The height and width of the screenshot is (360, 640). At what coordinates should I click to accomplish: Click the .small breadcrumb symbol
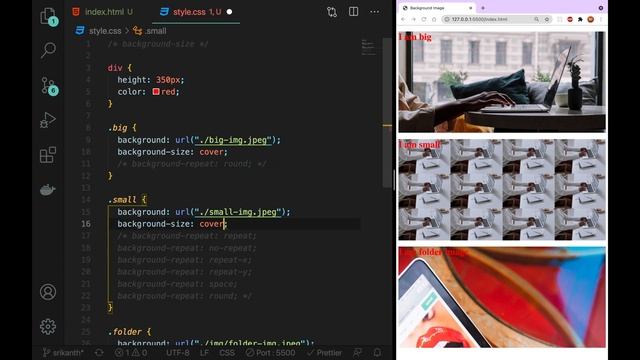pos(150,31)
